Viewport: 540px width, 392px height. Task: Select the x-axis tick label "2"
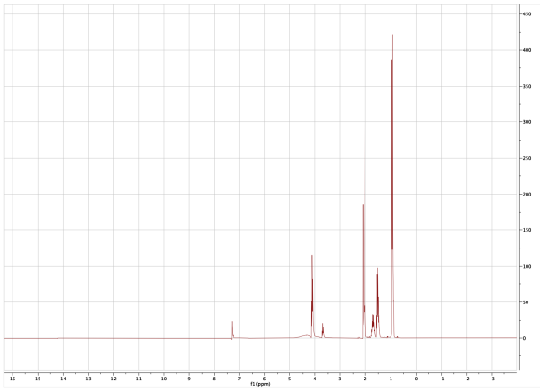(365, 379)
